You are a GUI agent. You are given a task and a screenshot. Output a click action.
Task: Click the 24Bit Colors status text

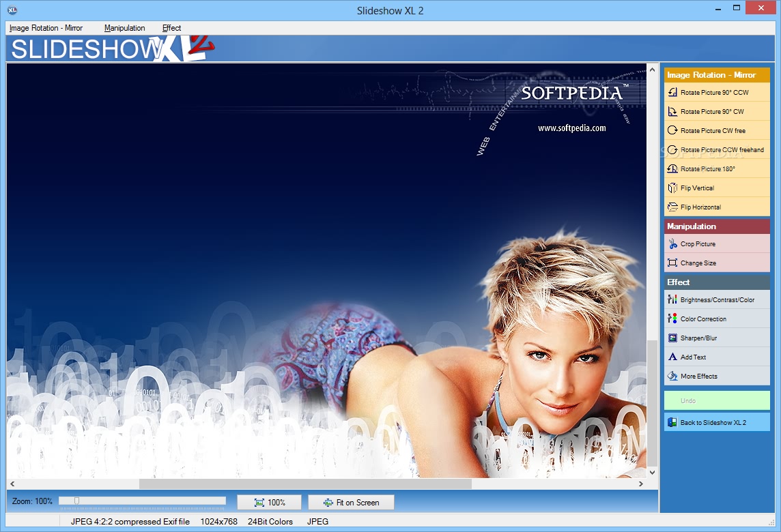point(270,522)
